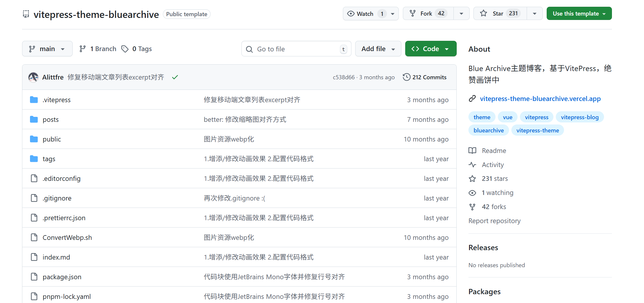This screenshot has width=644, height=303.
Task: Open the Activity pulse icon
Action: (x=472, y=165)
